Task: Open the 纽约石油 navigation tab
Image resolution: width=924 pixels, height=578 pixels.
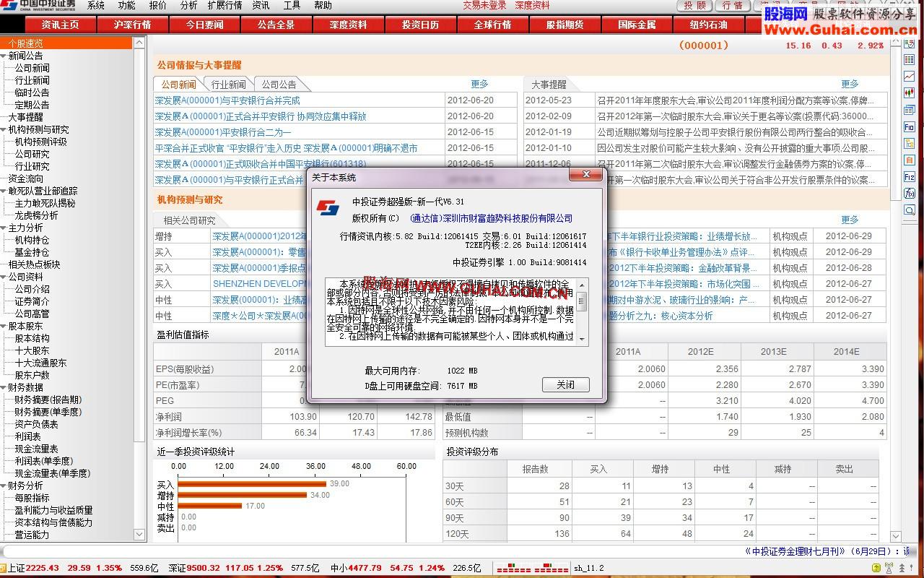Action: coord(710,25)
